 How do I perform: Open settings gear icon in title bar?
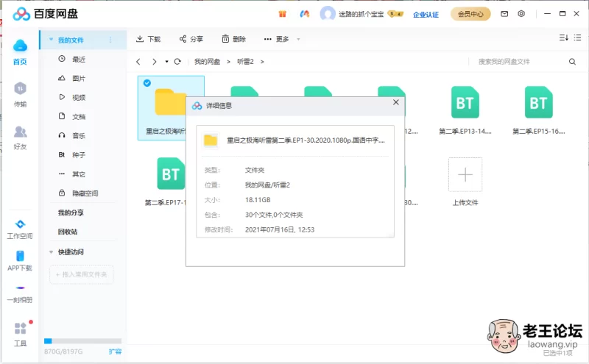coord(521,13)
